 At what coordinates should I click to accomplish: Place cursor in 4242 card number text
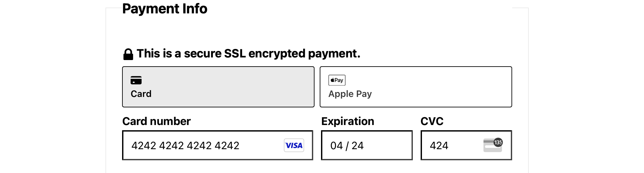coord(185,146)
